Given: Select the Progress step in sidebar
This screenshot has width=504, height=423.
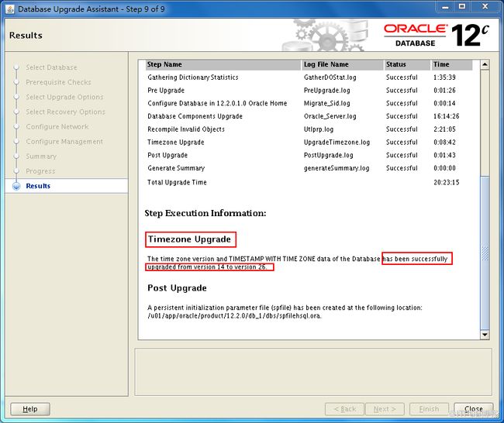Looking at the screenshot, I should point(40,171).
